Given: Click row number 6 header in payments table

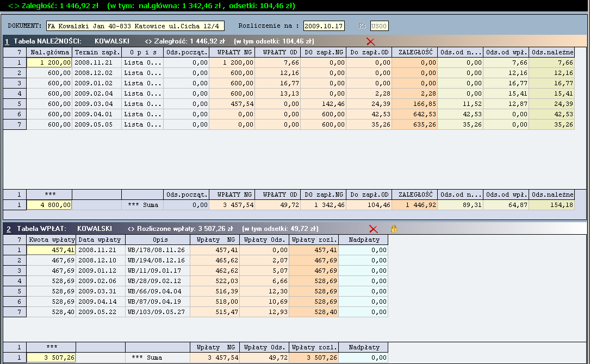Looking at the screenshot, I should (15, 302).
